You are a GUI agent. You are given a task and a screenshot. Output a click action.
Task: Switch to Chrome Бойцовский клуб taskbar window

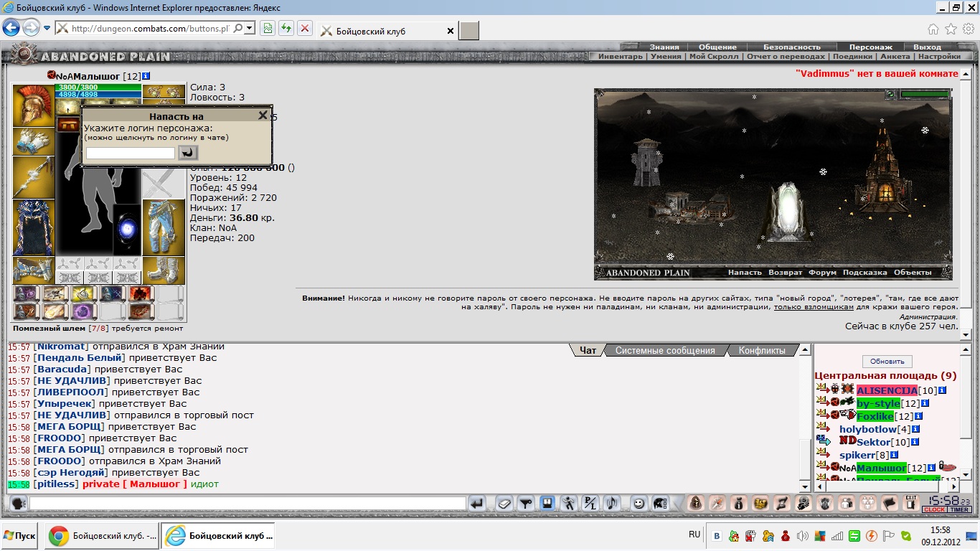(x=103, y=536)
